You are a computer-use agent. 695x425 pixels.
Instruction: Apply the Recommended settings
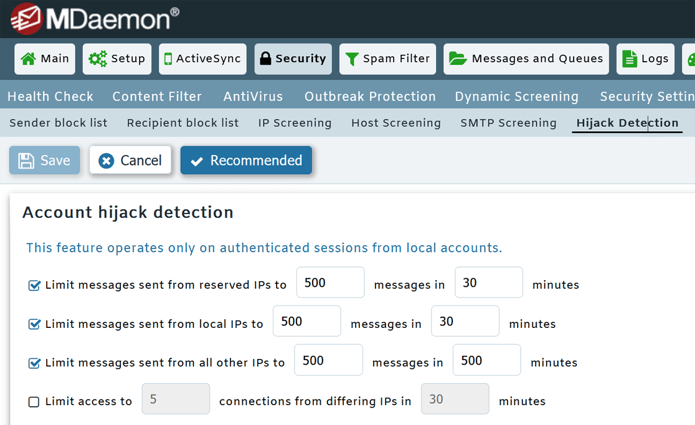click(x=246, y=160)
